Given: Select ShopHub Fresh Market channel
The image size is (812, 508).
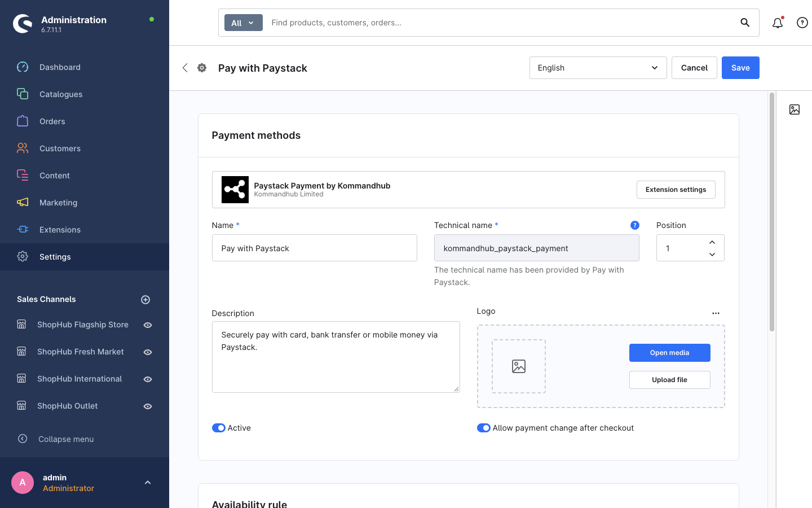Looking at the screenshot, I should [x=81, y=352].
